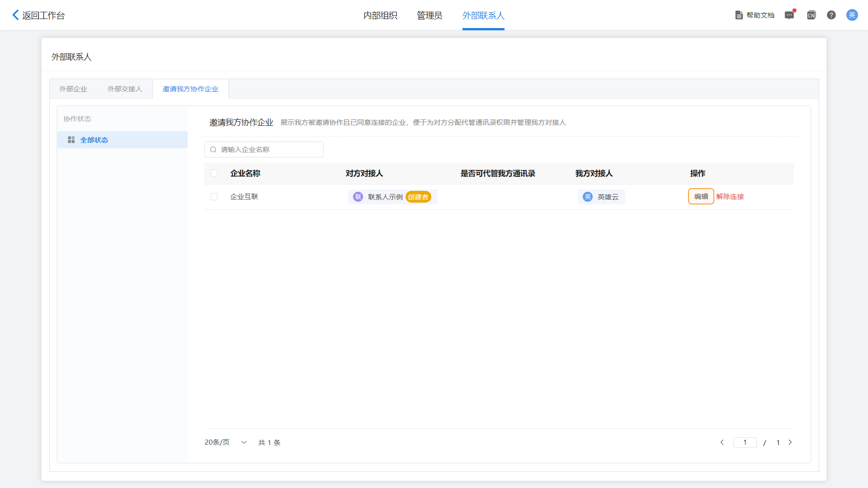Image resolution: width=868 pixels, height=488 pixels.
Task: Click the 联 avatar of 联系人示例
Action: click(358, 197)
